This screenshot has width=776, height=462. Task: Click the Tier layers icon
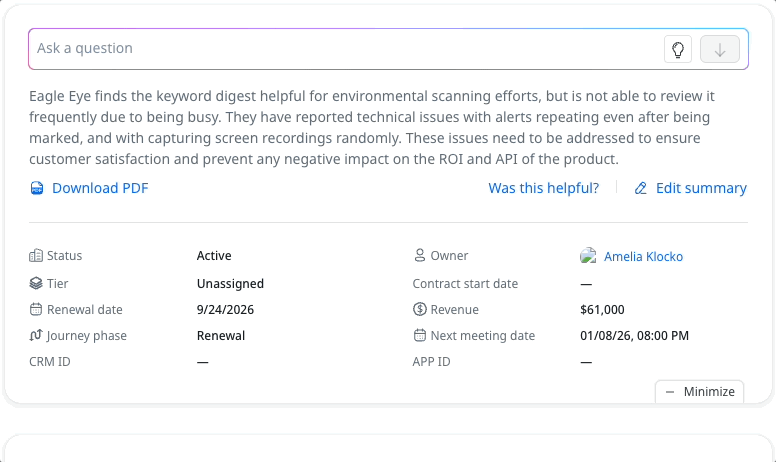pos(36,283)
